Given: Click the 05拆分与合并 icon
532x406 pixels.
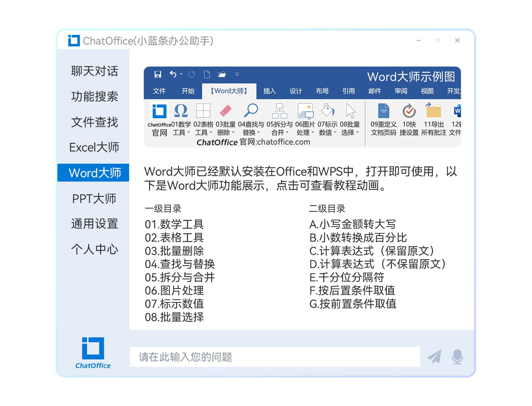Looking at the screenshot, I should coord(279,111).
